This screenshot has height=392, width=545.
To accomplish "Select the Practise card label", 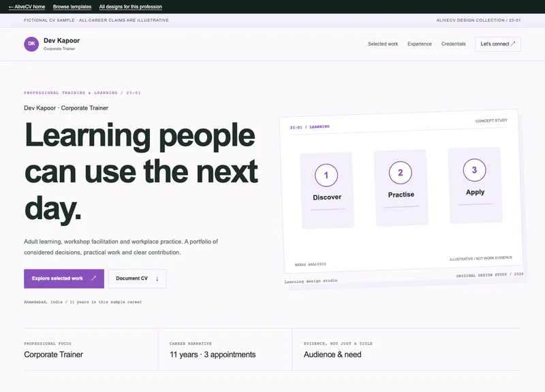I will pyautogui.click(x=401, y=195).
